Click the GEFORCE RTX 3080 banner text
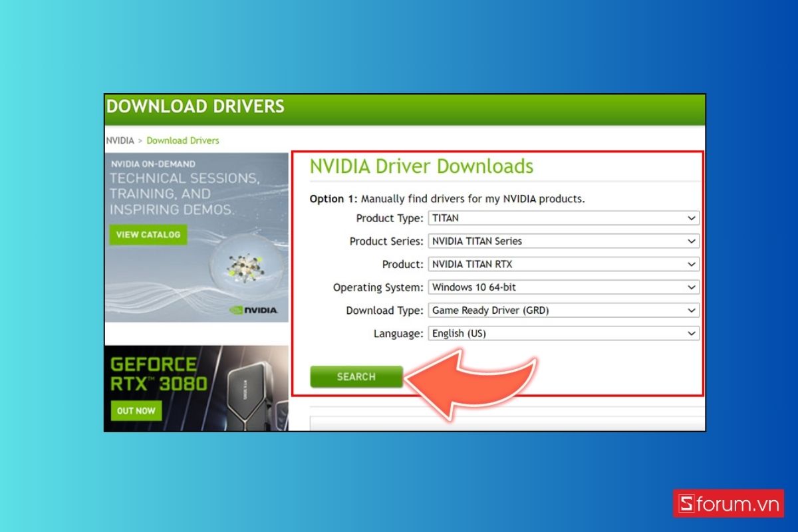 pyautogui.click(x=159, y=374)
